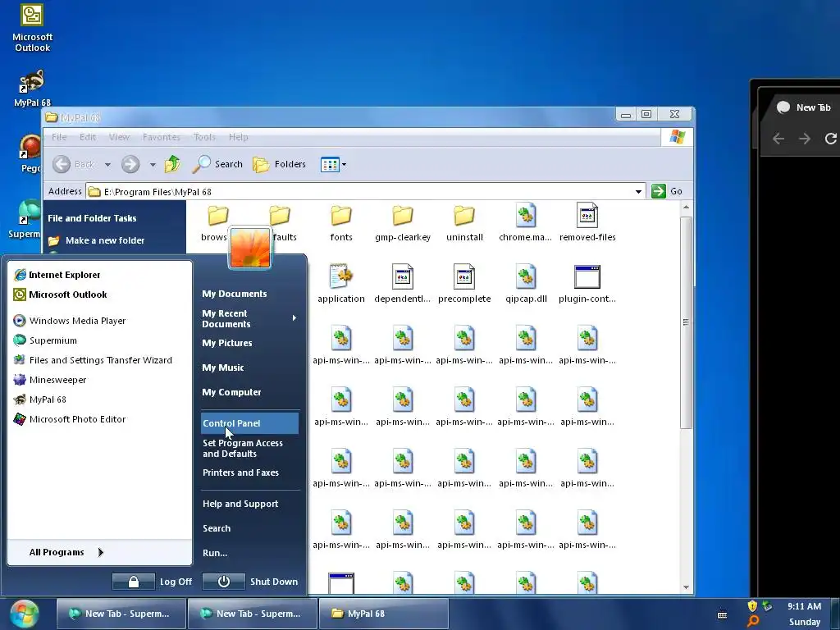Viewport: 840px width, 630px height.
Task: Toggle the Folders pane button
Action: pos(279,164)
